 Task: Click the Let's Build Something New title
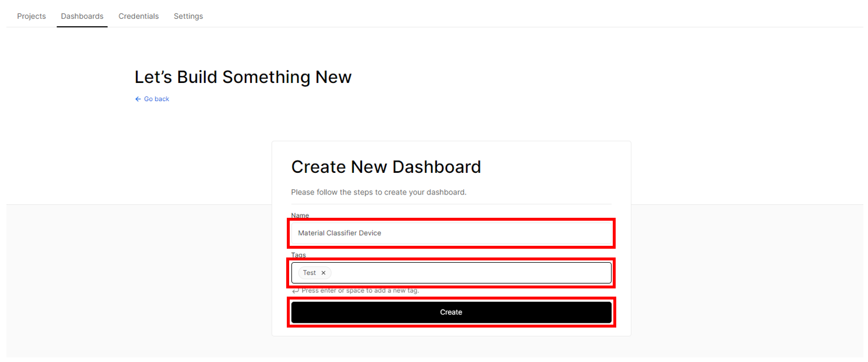click(243, 77)
